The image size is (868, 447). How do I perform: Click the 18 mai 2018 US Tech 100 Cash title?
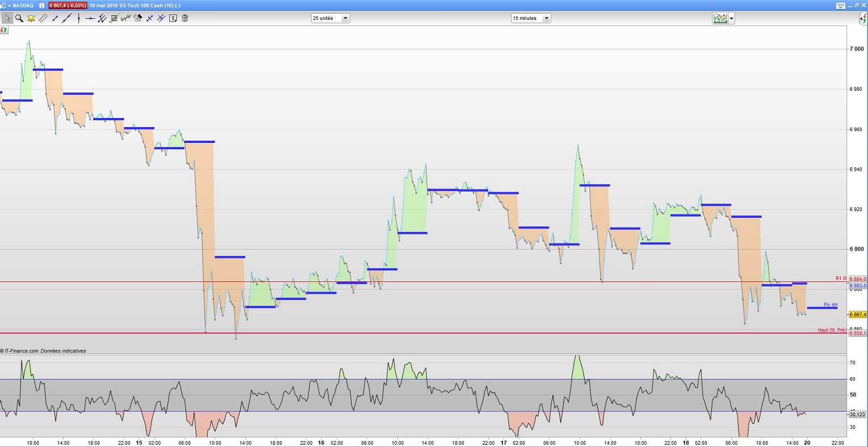click(x=135, y=5)
